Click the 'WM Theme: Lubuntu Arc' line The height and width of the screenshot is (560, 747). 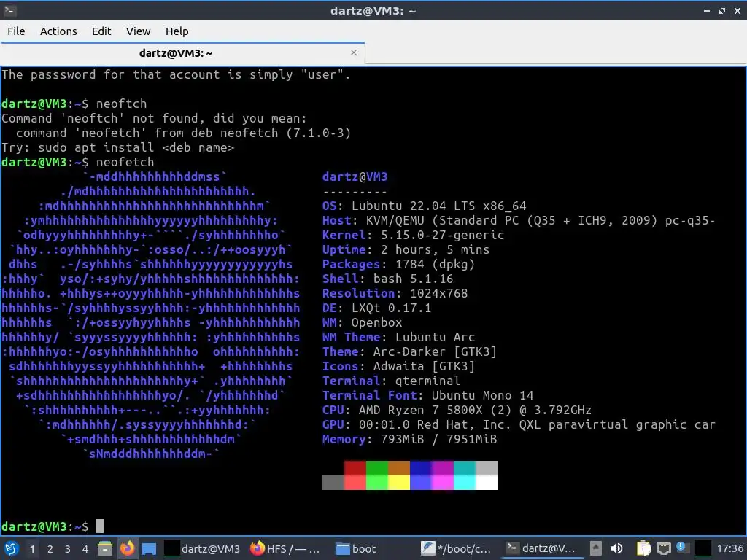pyautogui.click(x=398, y=337)
